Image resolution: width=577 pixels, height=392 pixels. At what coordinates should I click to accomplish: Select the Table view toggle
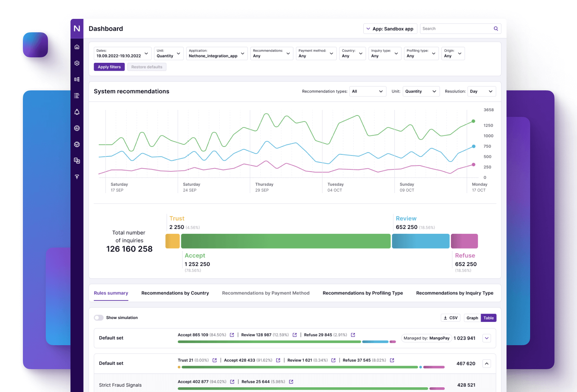coord(488,318)
